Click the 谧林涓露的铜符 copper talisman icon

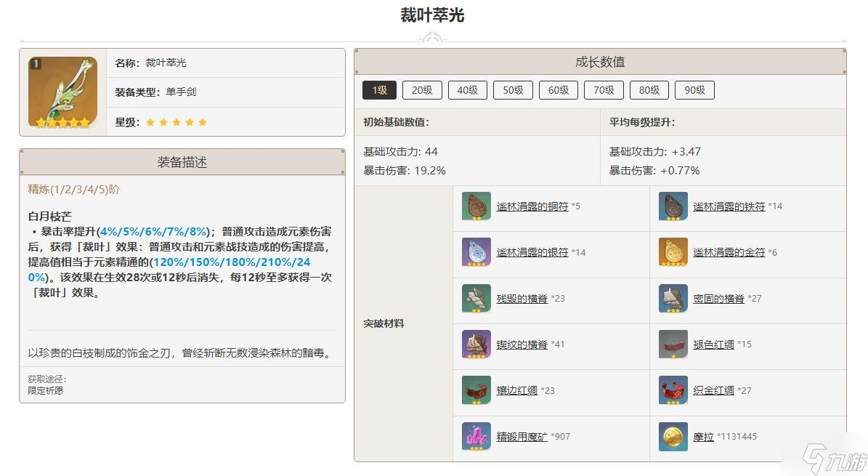point(476,206)
